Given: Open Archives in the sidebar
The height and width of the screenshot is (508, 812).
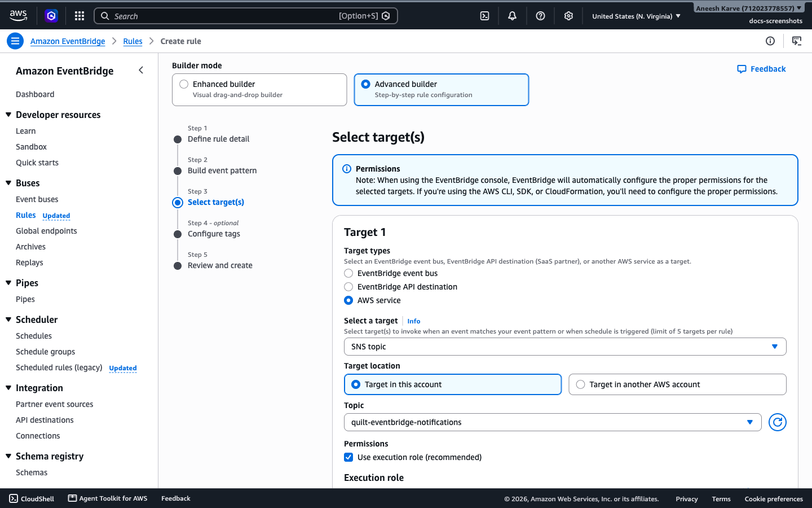Looking at the screenshot, I should (x=30, y=247).
